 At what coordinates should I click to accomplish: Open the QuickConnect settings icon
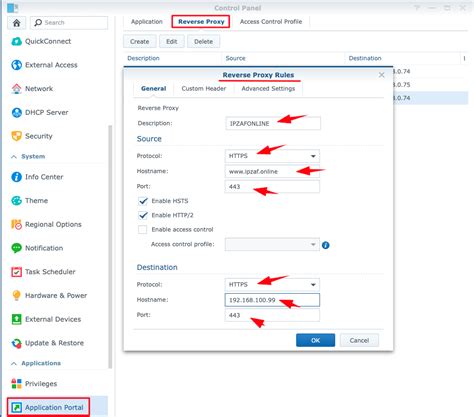(x=16, y=41)
